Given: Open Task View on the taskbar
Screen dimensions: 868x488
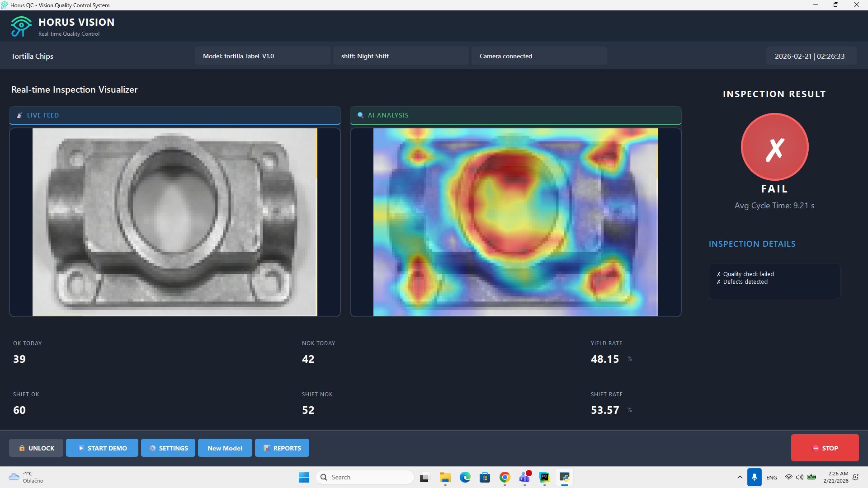Looking at the screenshot, I should 425,477.
